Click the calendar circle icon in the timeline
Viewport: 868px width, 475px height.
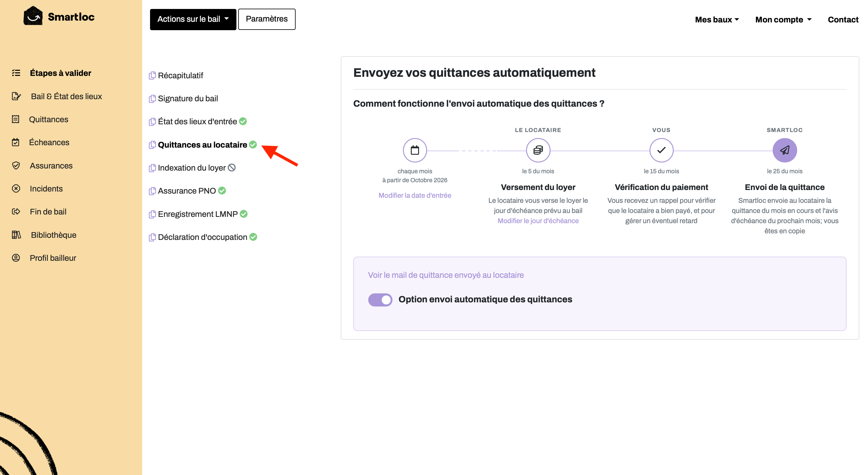(415, 150)
